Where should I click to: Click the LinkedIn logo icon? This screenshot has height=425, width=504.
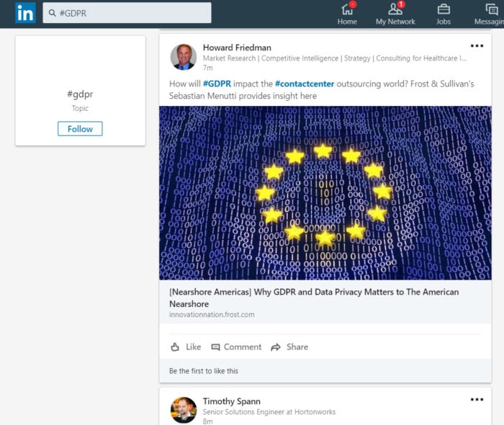pyautogui.click(x=25, y=13)
